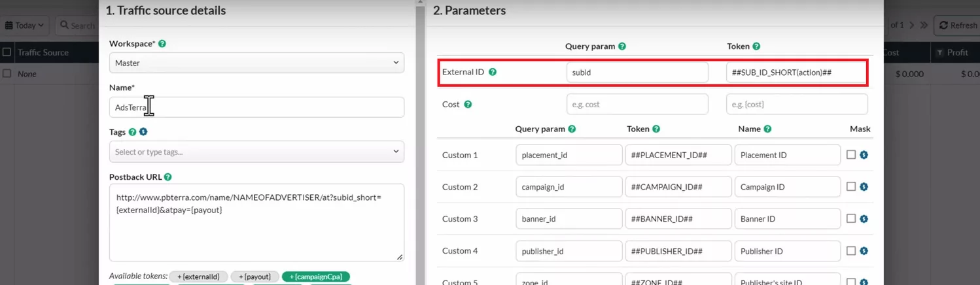
Task: Check the Mask box for Custom 4
Action: (x=850, y=251)
